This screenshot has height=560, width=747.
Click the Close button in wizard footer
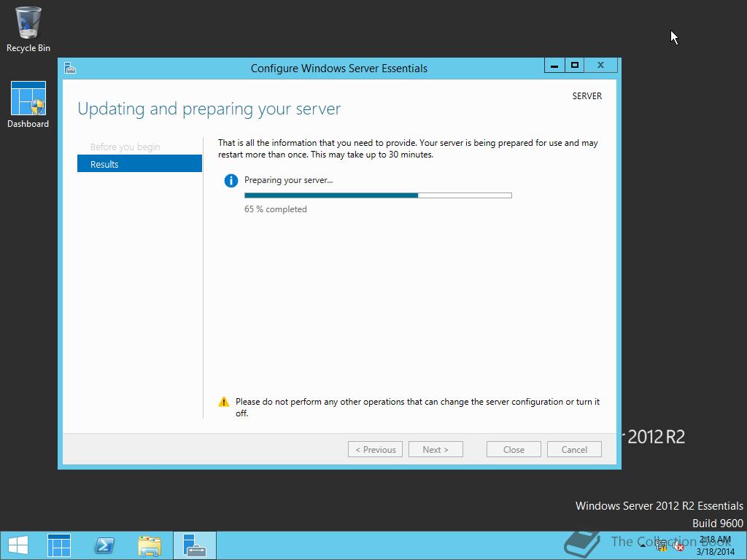tap(514, 449)
